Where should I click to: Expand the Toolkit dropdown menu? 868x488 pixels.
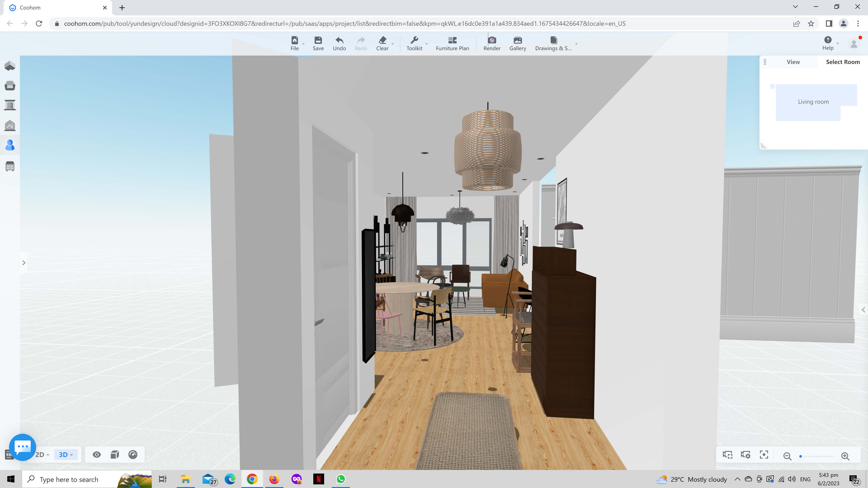(x=426, y=44)
